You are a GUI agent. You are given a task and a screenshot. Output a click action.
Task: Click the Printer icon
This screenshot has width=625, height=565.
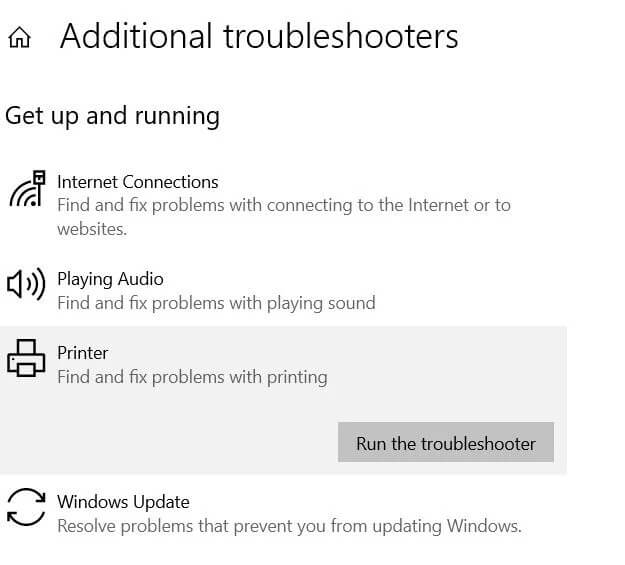point(27,359)
